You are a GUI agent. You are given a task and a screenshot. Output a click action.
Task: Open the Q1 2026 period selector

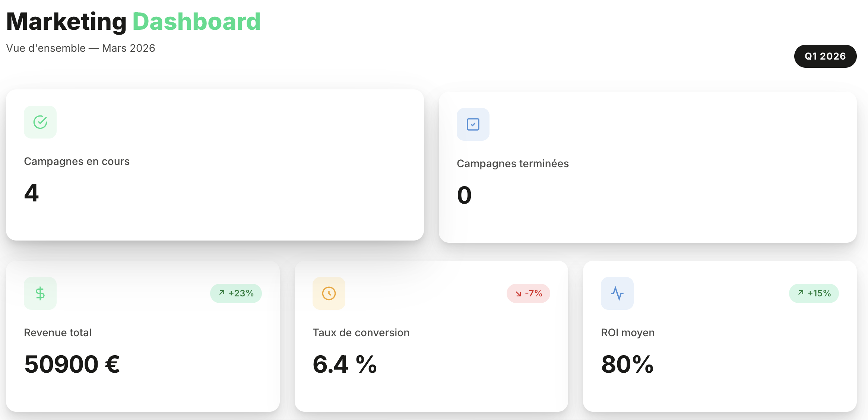click(x=825, y=56)
